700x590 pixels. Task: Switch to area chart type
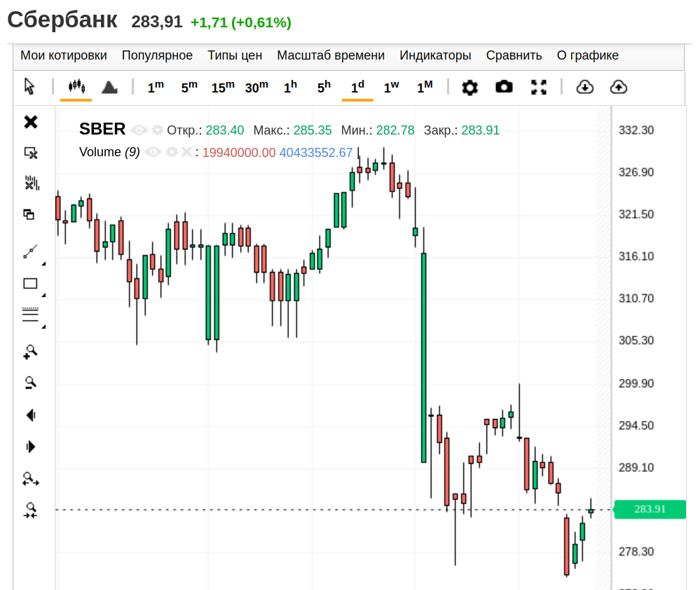[109, 87]
